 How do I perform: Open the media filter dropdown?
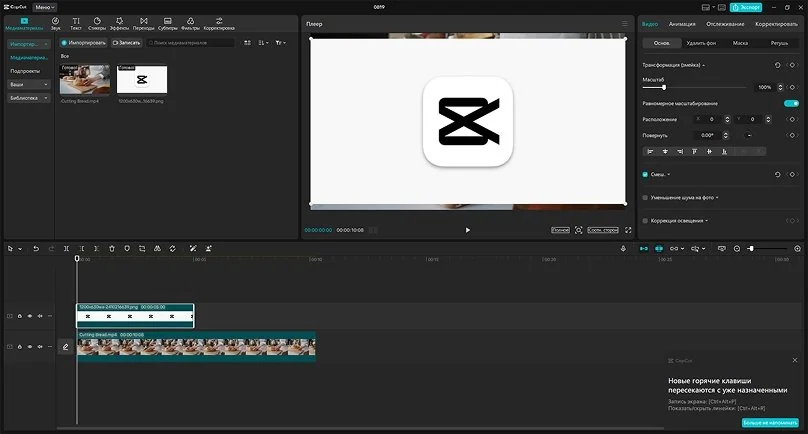point(280,43)
